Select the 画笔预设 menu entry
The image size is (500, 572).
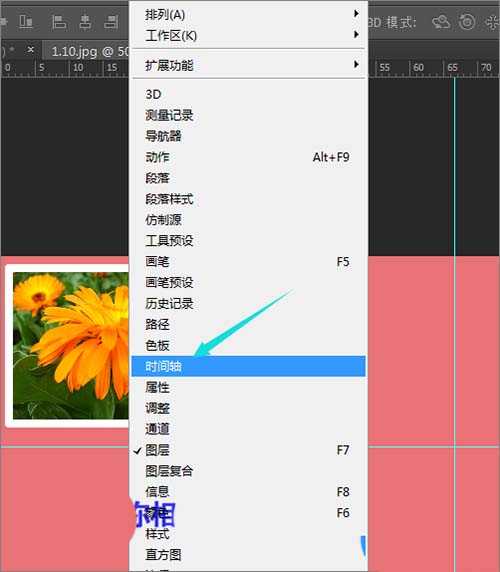[248, 282]
